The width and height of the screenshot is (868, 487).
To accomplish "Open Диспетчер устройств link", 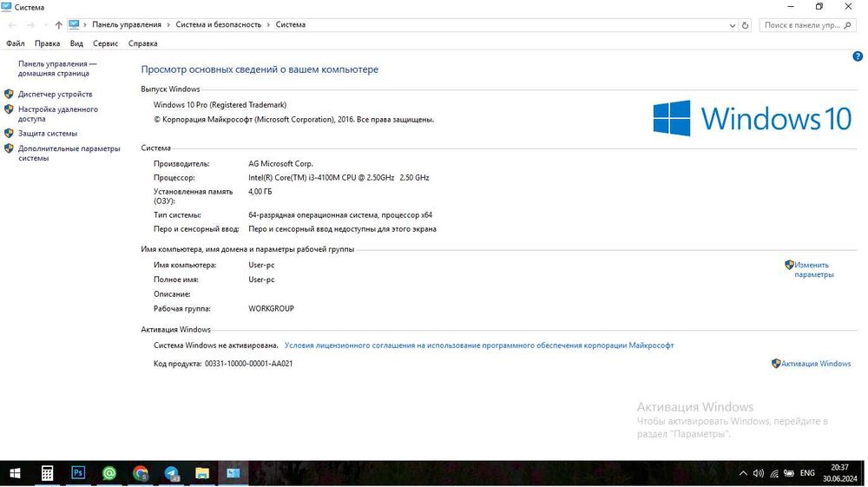I will coord(56,94).
